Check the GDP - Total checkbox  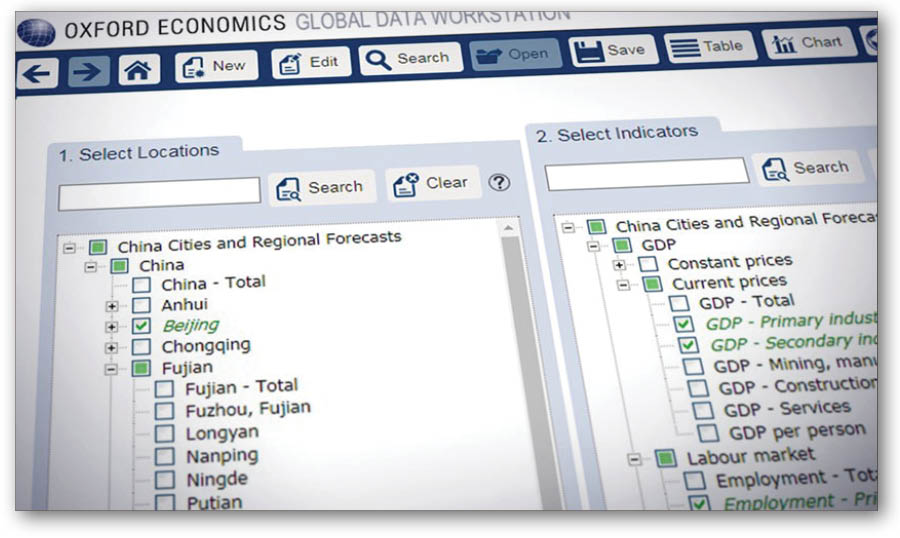[x=679, y=303]
